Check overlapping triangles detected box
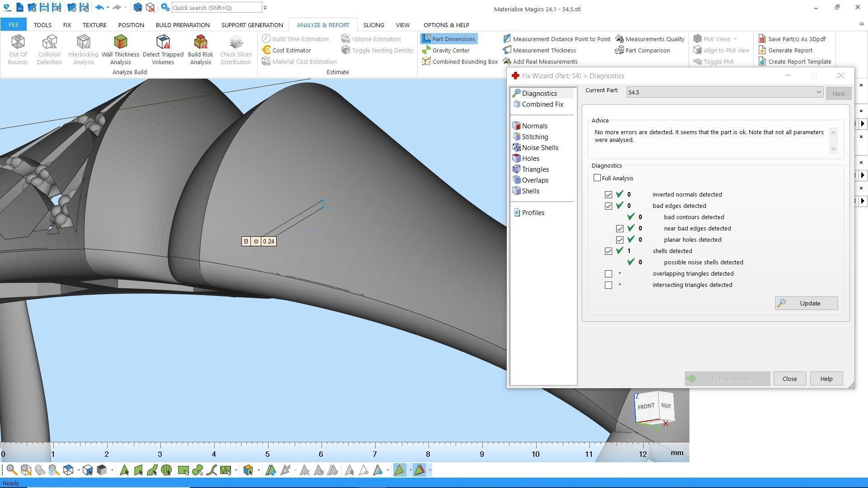868x488 pixels. coord(609,274)
